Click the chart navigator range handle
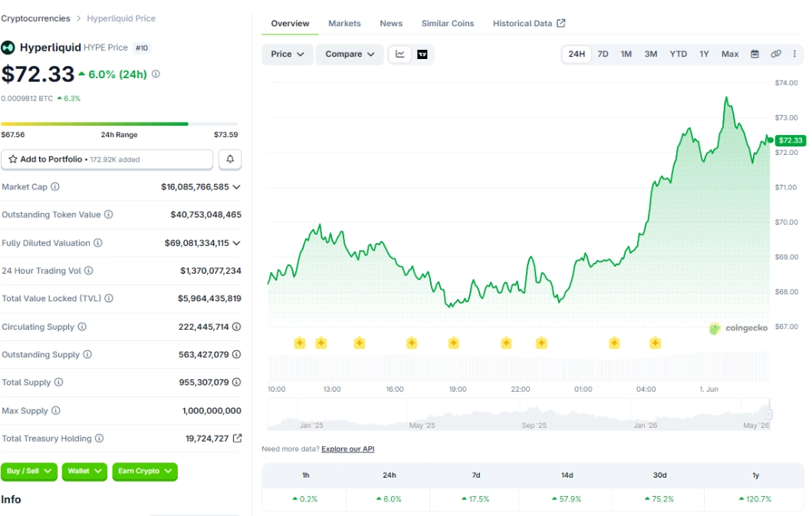 (770, 414)
